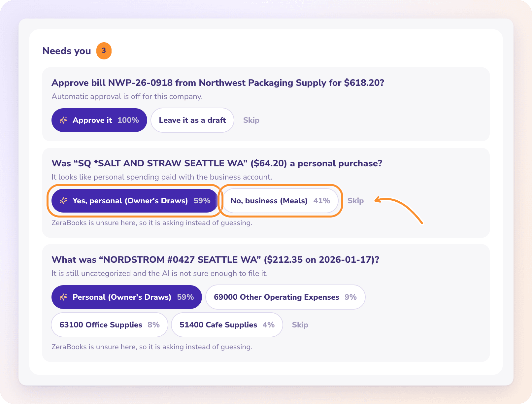Viewport: 532px width, 404px height.
Task: Click 'ZeraBooks is unsure here' under the Nordstrom options
Action: point(152,347)
